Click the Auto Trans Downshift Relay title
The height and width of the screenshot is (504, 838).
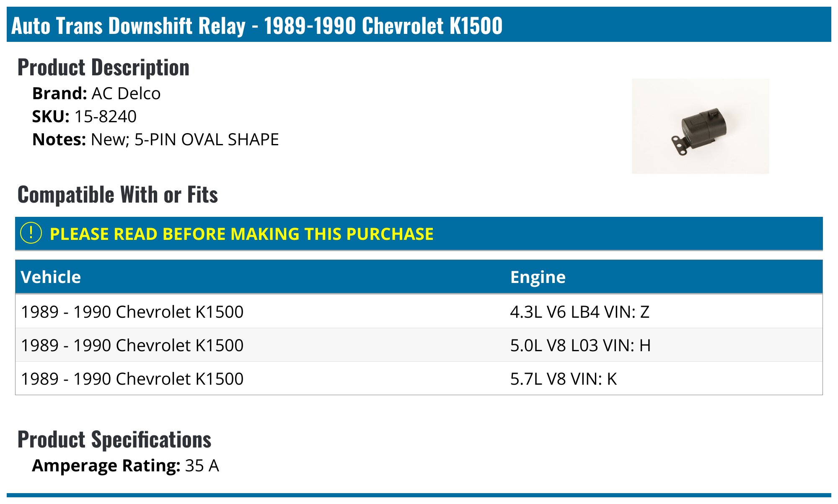pyautogui.click(x=256, y=26)
